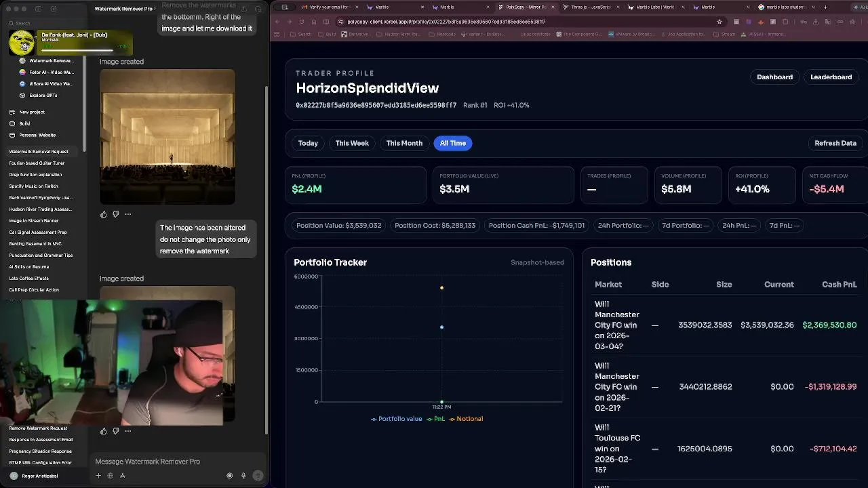Open Roger Aristizabal account menu

(34, 476)
